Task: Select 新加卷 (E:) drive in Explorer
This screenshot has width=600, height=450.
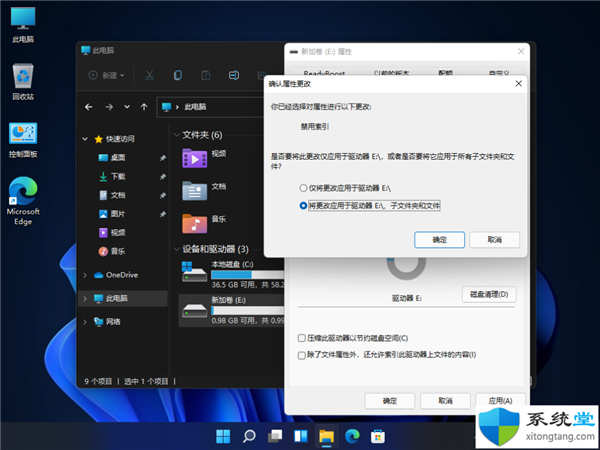Action: 232,310
